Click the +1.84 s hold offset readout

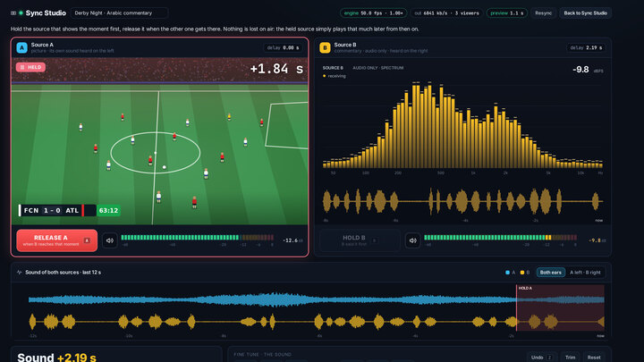pyautogui.click(x=276, y=69)
